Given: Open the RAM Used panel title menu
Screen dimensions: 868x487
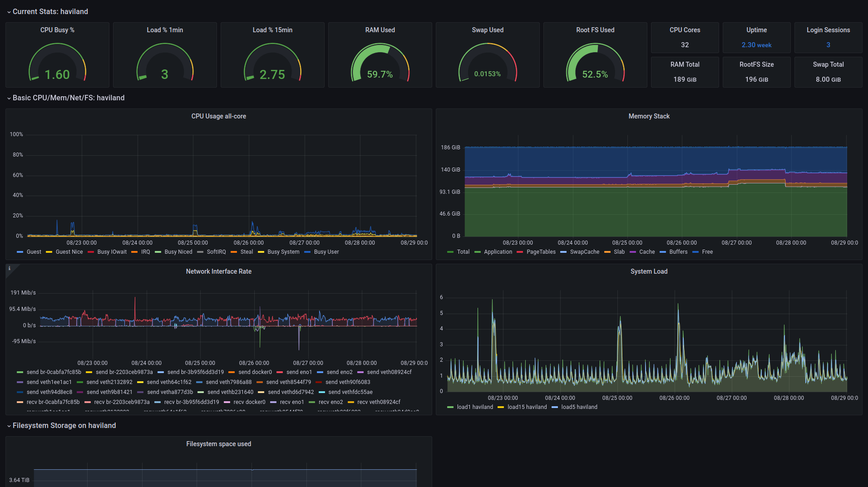Looking at the screenshot, I should [380, 30].
